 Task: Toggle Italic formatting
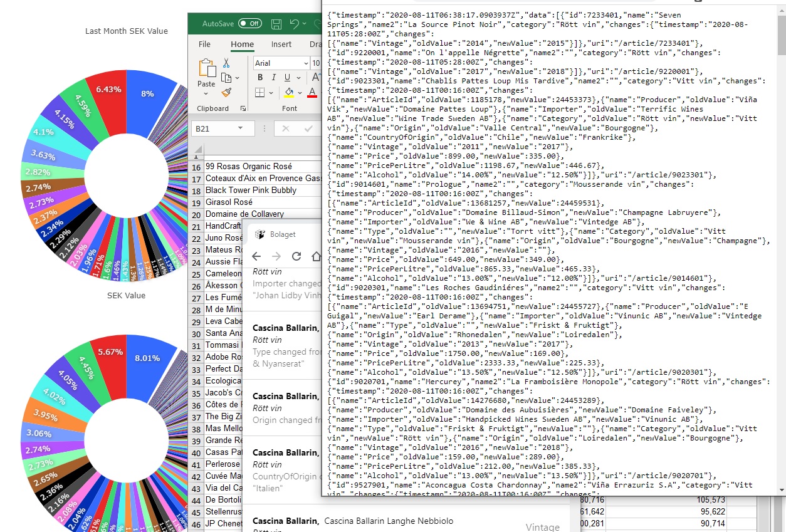tap(274, 78)
